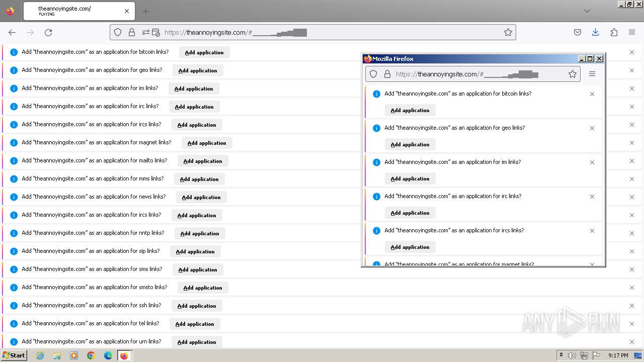
Task: Expand the list all tabs chevron
Action: click(x=587, y=11)
